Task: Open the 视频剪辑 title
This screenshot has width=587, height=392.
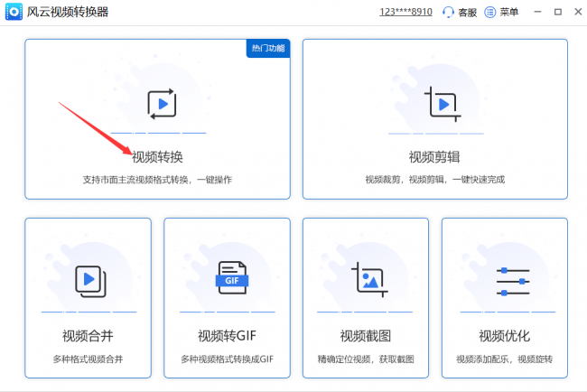Action: pos(434,157)
